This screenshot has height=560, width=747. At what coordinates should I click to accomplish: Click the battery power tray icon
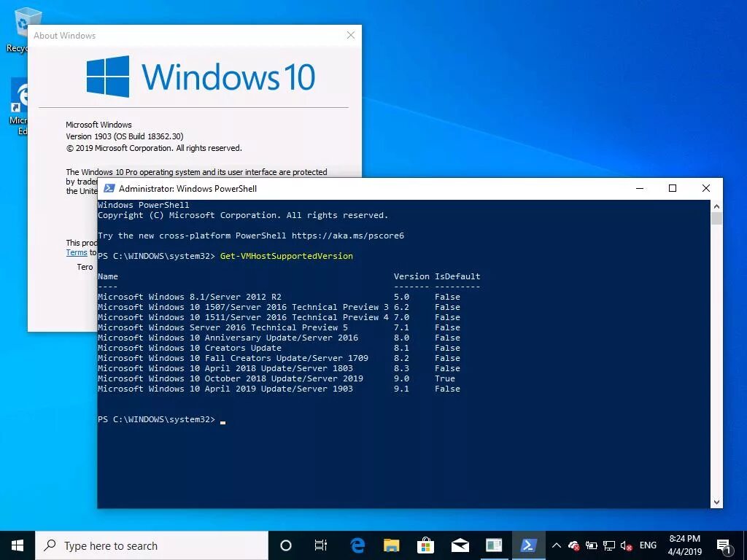tap(591, 545)
